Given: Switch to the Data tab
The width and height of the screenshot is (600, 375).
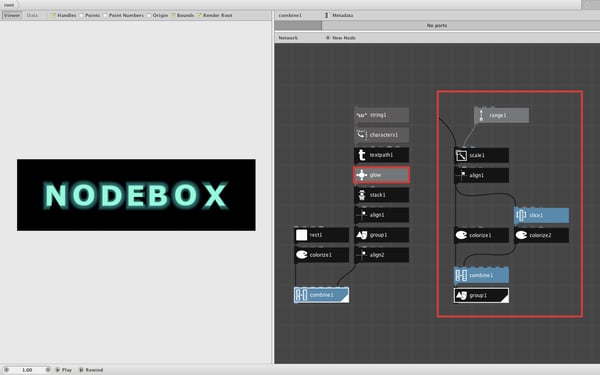Looking at the screenshot, I should pyautogui.click(x=32, y=15).
